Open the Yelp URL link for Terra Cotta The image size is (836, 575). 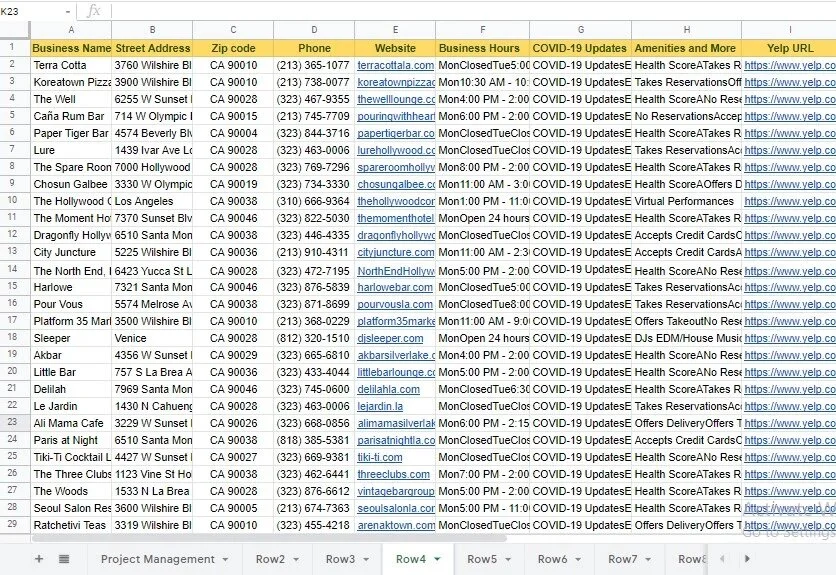[790, 65]
